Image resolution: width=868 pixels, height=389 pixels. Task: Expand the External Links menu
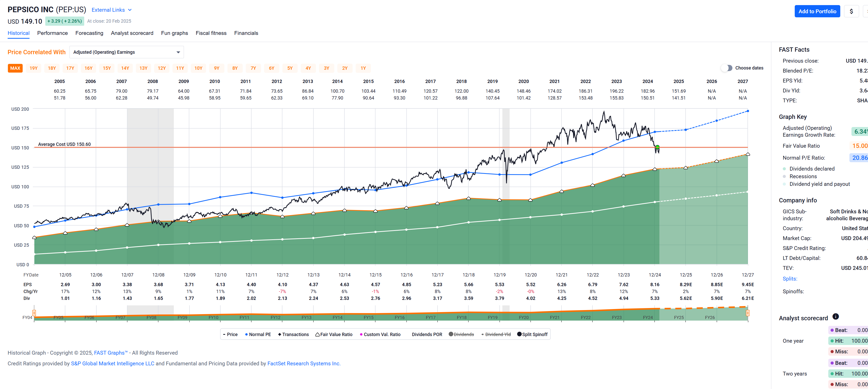pyautogui.click(x=111, y=10)
